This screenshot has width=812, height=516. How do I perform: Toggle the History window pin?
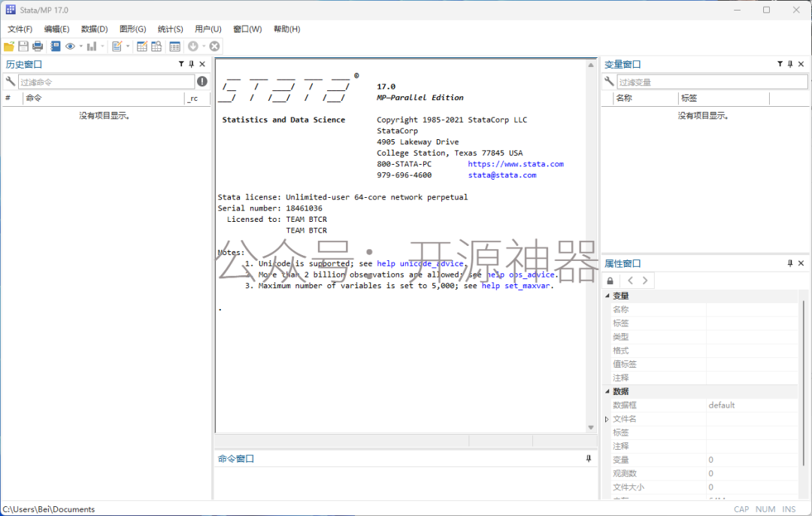(x=192, y=64)
